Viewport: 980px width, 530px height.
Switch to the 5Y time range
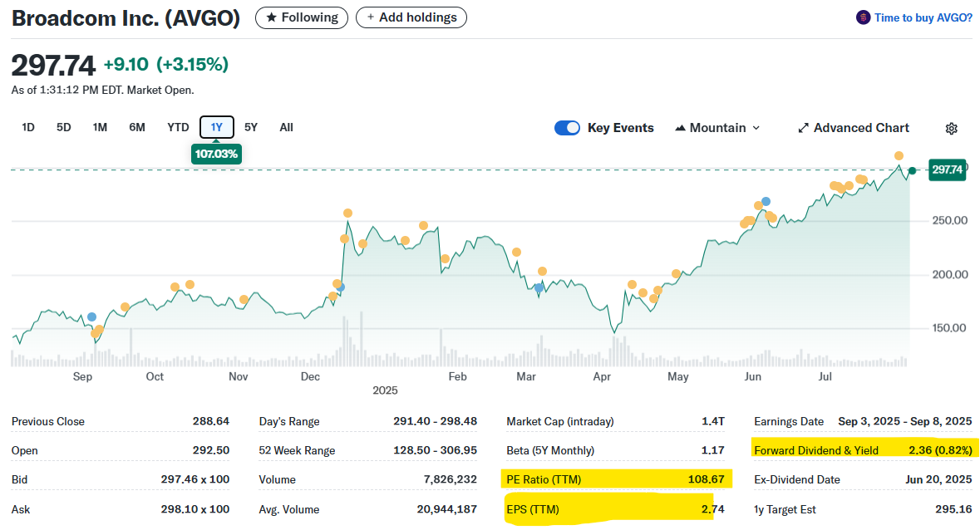pyautogui.click(x=251, y=127)
